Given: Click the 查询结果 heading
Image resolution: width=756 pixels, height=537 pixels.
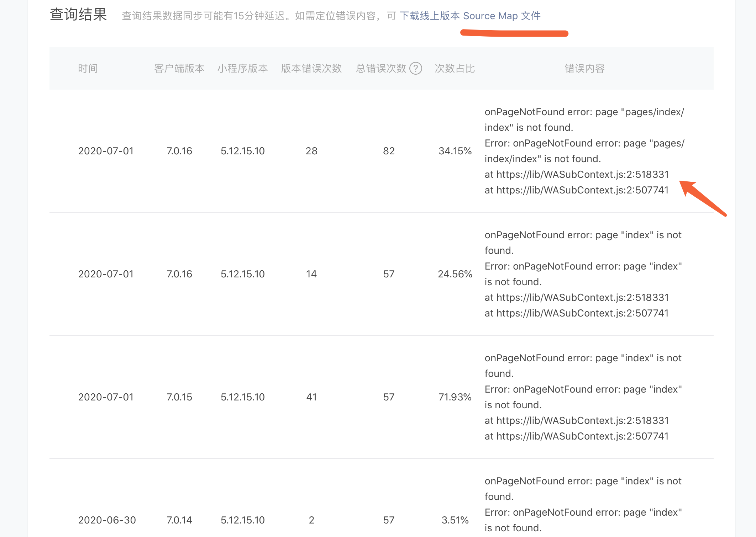Looking at the screenshot, I should pos(78,15).
